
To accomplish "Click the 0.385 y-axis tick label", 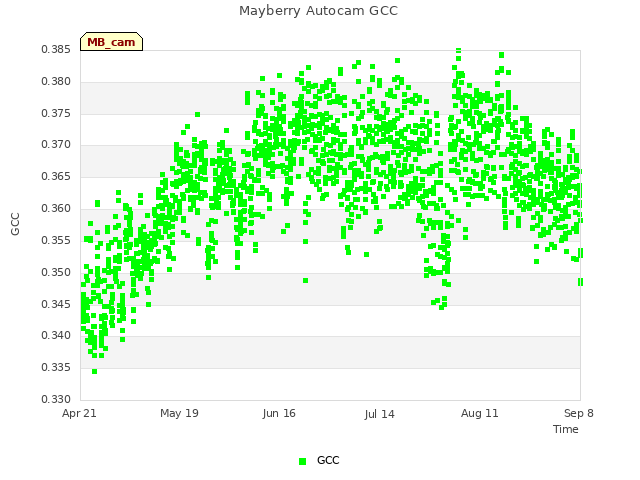I will pyautogui.click(x=56, y=50).
